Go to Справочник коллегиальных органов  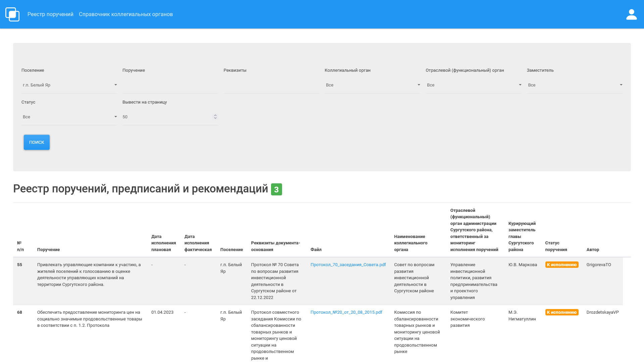pos(126,14)
